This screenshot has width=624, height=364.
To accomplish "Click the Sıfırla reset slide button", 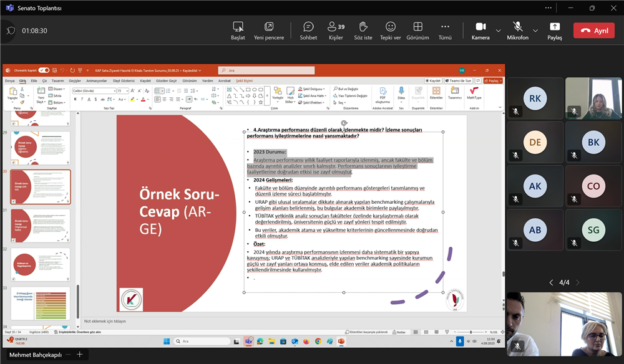I will (55, 96).
